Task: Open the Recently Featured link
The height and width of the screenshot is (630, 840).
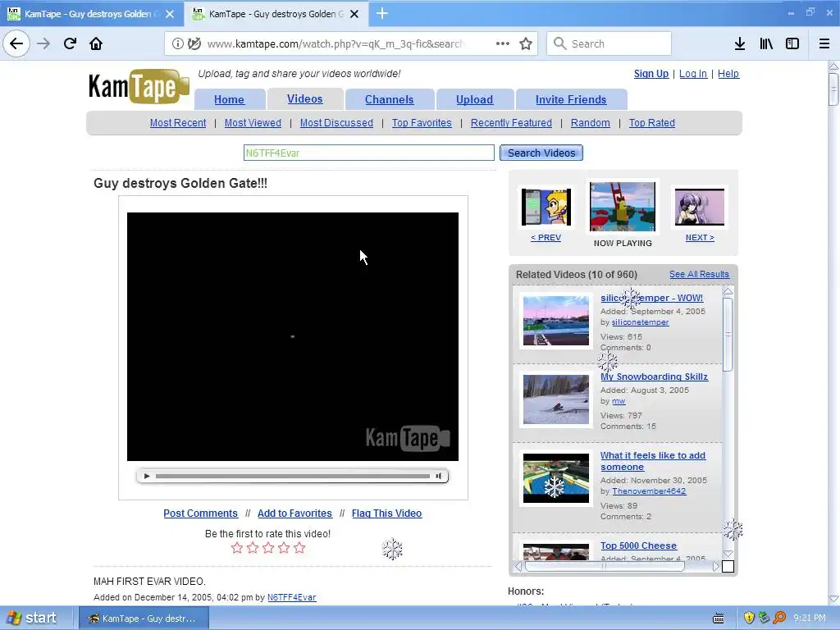Action: 511,123
